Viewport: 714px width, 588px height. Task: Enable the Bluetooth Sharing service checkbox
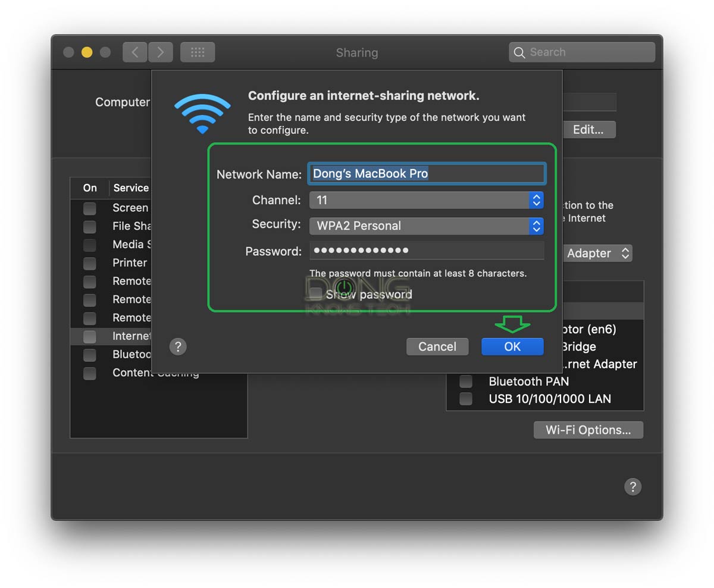[x=89, y=355]
